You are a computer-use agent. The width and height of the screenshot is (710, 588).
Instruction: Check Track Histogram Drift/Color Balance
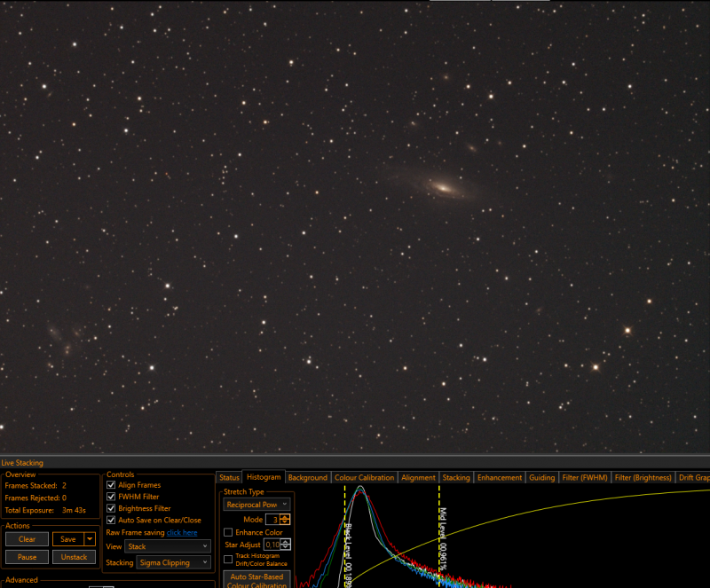(228, 560)
